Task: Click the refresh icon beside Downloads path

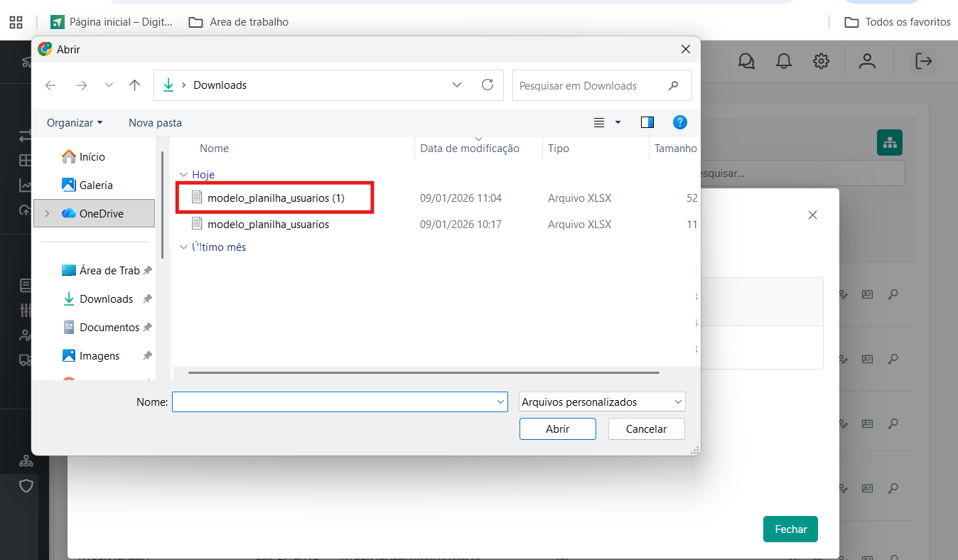Action: pos(488,85)
